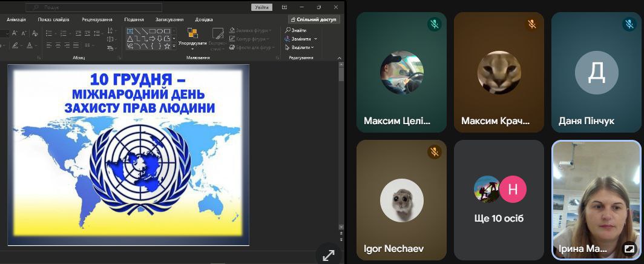Increase list indent level

click(x=87, y=33)
